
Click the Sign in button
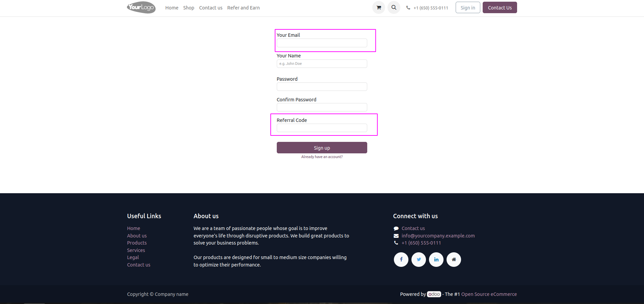coord(468,7)
